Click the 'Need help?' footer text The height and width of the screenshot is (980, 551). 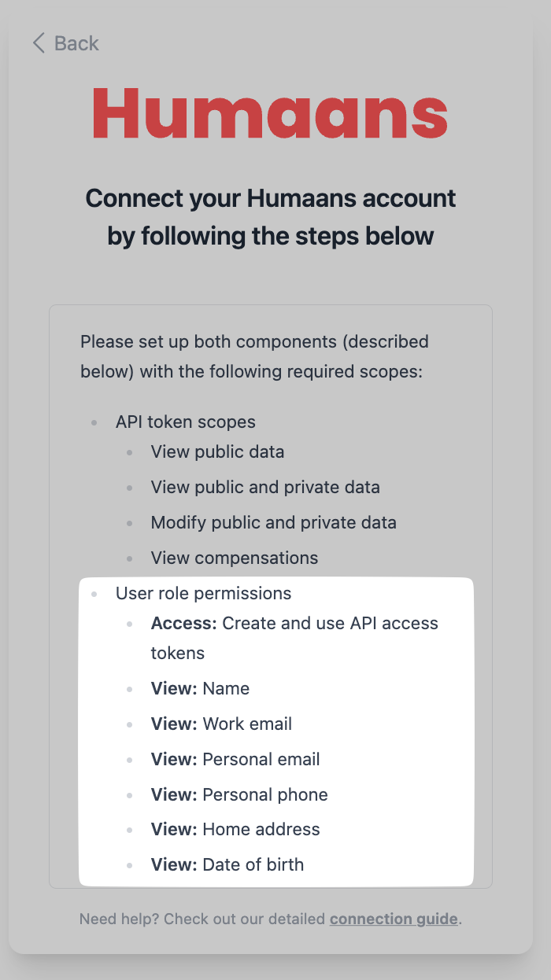click(203, 919)
